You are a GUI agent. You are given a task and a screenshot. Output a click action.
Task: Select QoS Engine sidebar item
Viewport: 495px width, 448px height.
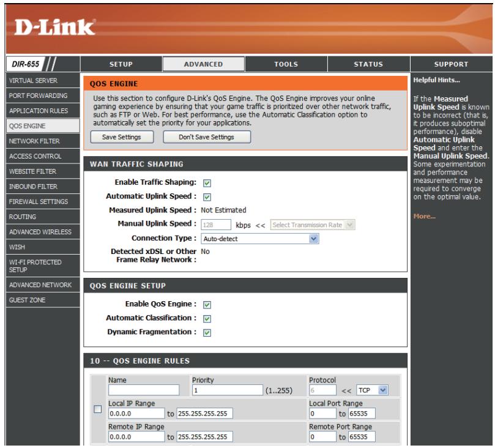click(x=43, y=126)
